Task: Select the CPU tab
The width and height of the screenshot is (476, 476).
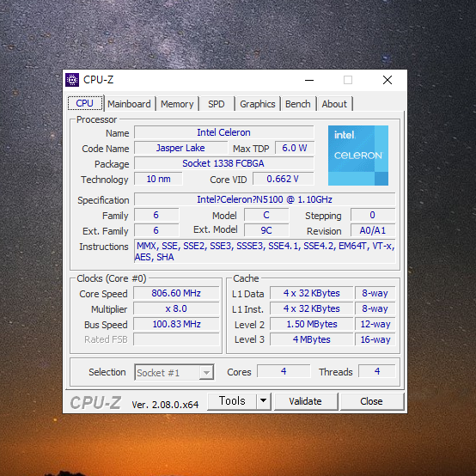Action: point(85,103)
